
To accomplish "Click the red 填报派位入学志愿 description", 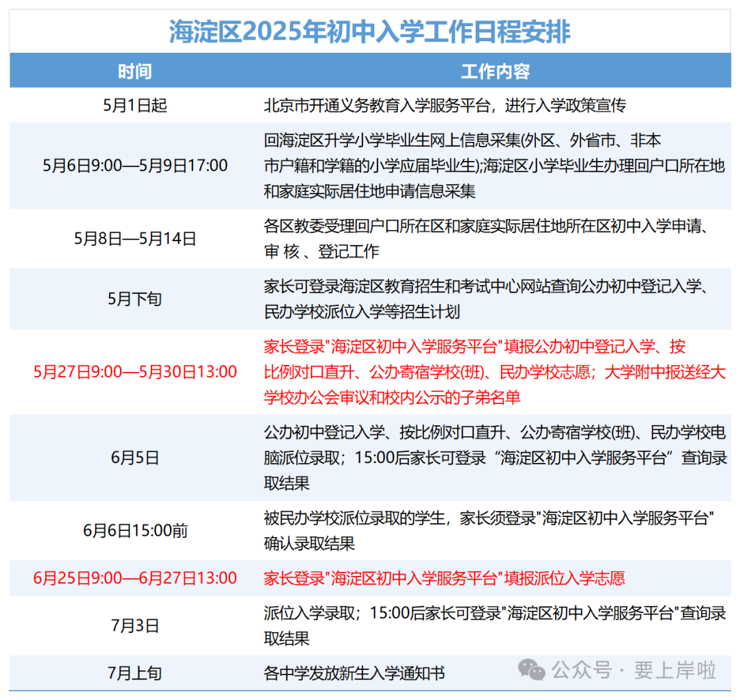I will pyautogui.click(x=444, y=578).
